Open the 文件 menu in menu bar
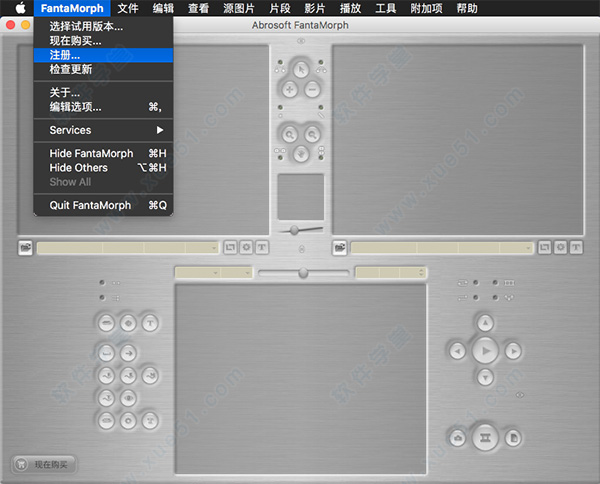The image size is (600, 484). tap(128, 8)
